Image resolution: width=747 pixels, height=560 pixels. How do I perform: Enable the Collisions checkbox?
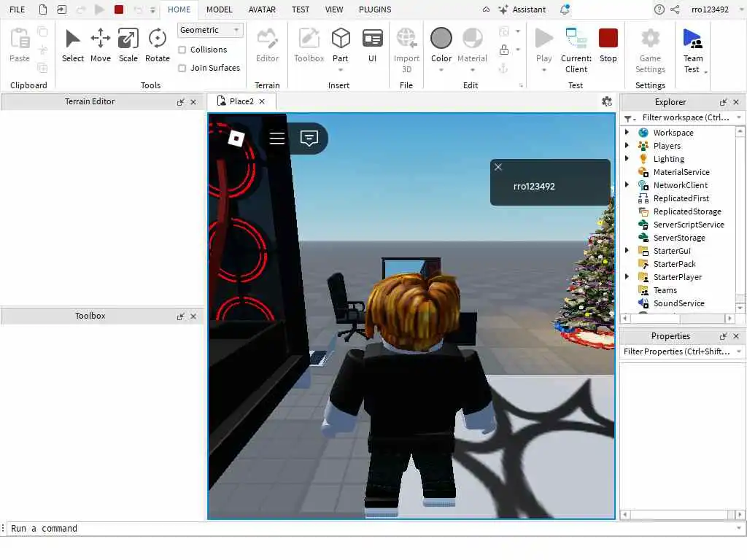[182, 50]
